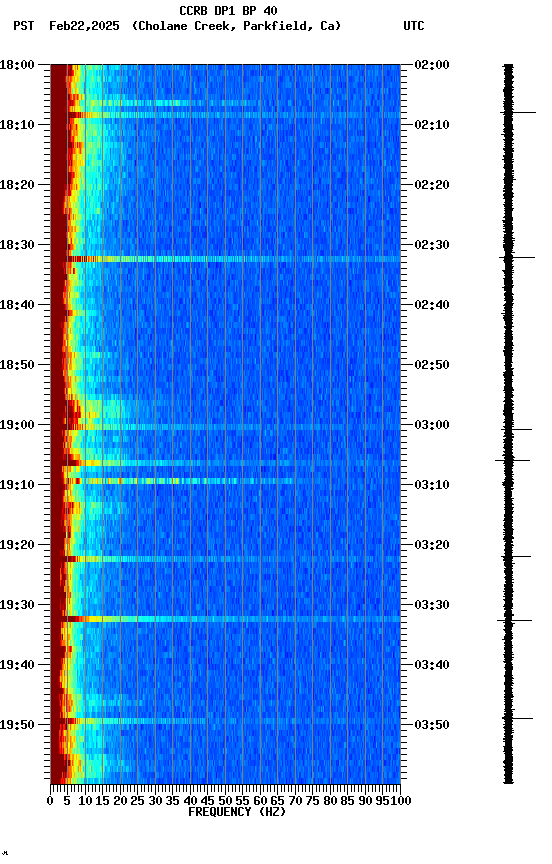Click the spectrogram event streak near 19:49 PST
This screenshot has height=864, width=552.
pyautogui.click(x=225, y=721)
